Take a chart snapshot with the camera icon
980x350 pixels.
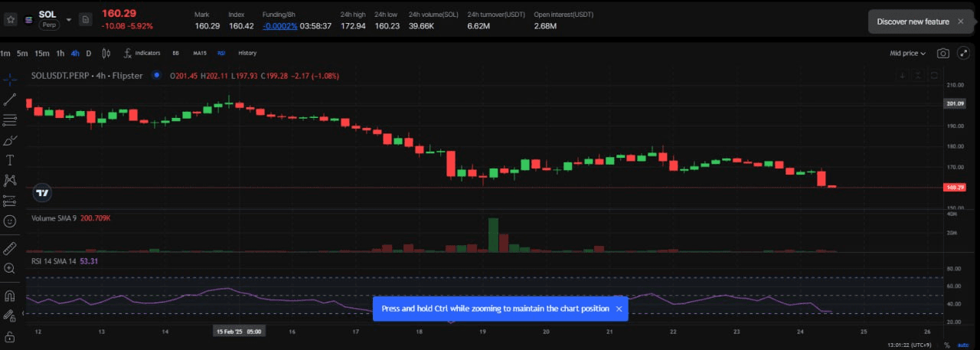click(x=943, y=54)
